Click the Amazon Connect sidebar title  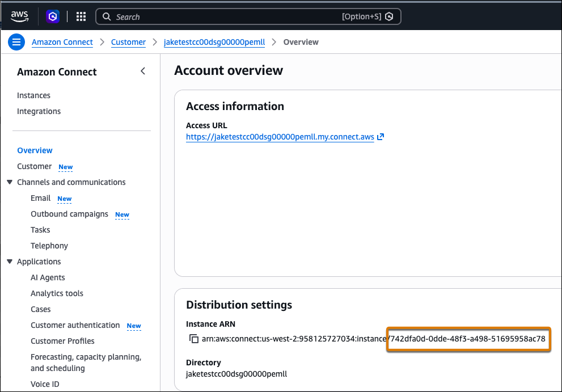coord(57,72)
